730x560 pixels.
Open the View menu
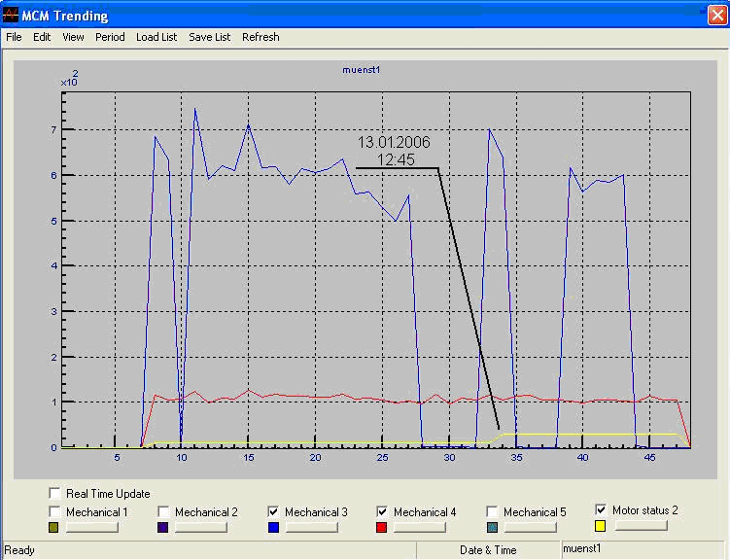(x=73, y=37)
